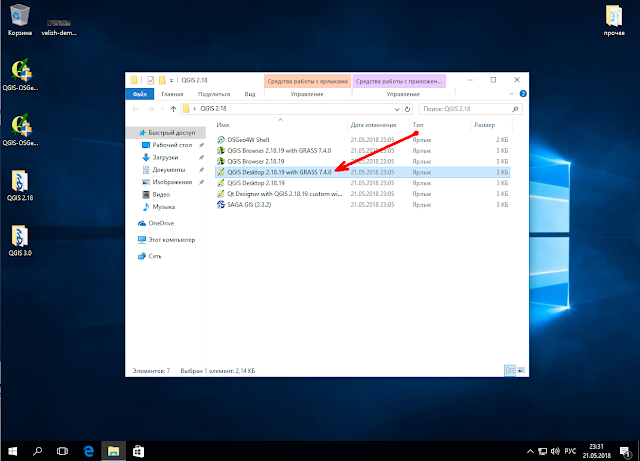This screenshot has height=461, width=640.
Task: Open the quick access toolbar customize dropdown
Action: (171, 80)
